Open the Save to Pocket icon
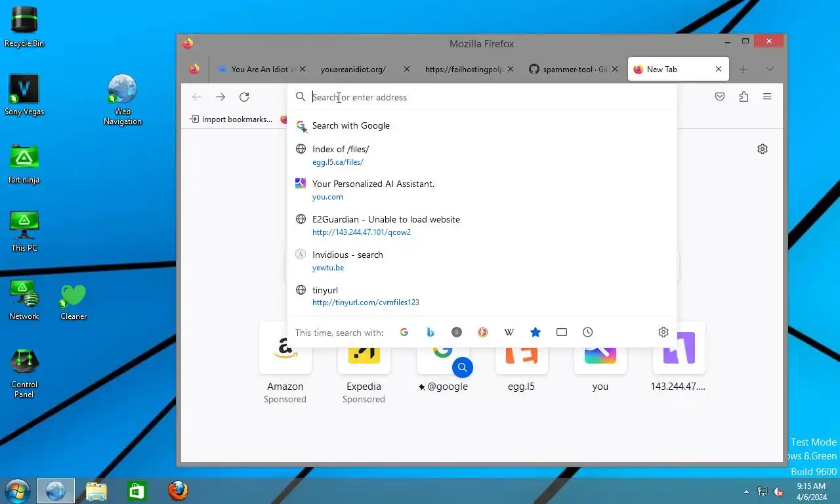Image resolution: width=840 pixels, height=504 pixels. pyautogui.click(x=720, y=97)
